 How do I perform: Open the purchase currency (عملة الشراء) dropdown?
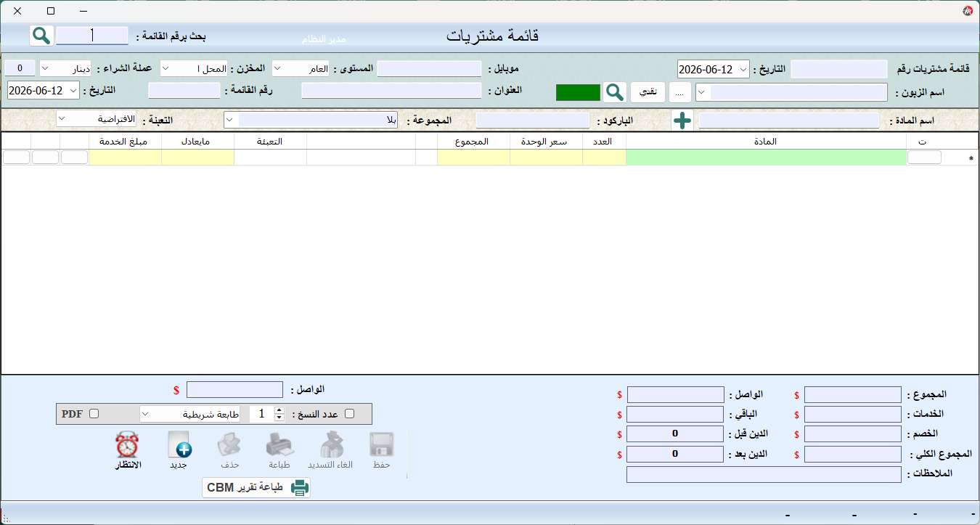pyautogui.click(x=45, y=68)
